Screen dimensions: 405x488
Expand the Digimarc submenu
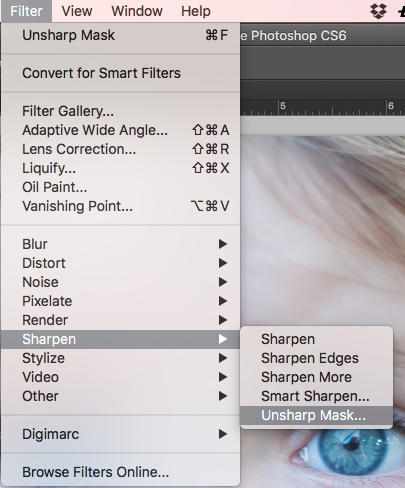(120, 434)
